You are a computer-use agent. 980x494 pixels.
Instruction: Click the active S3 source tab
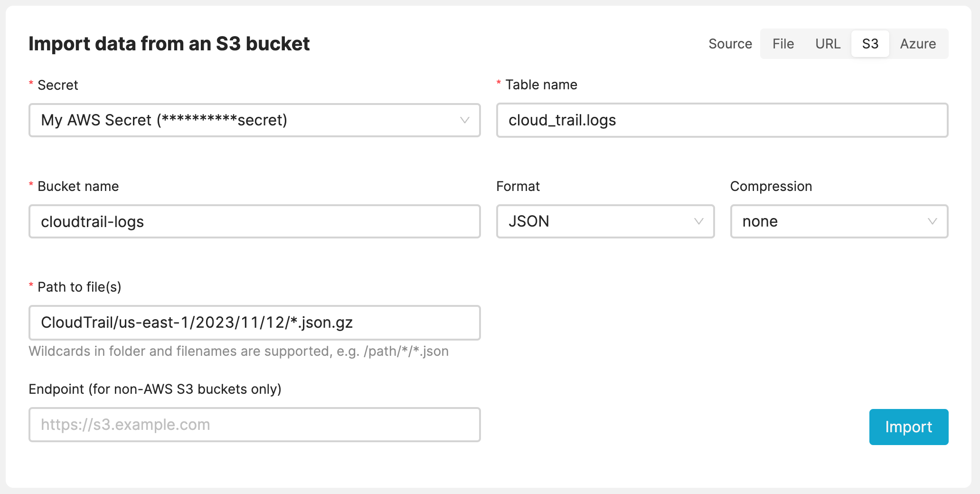click(x=870, y=44)
